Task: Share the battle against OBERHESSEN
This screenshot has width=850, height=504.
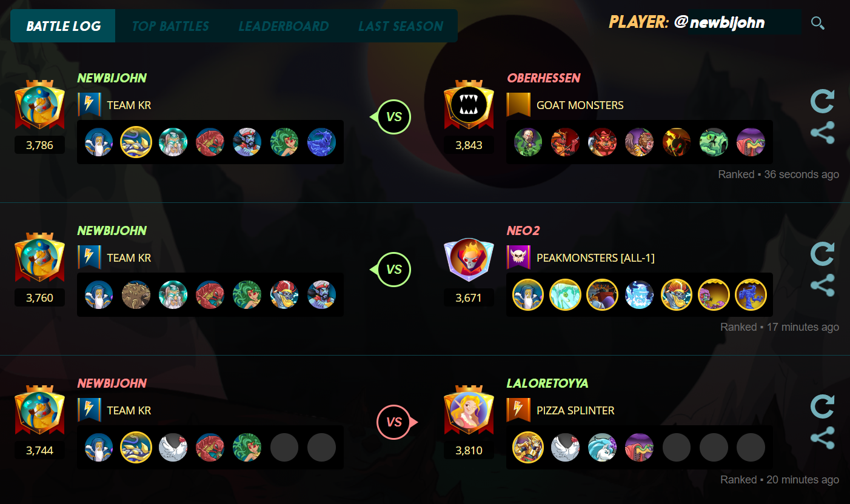Action: (x=823, y=133)
